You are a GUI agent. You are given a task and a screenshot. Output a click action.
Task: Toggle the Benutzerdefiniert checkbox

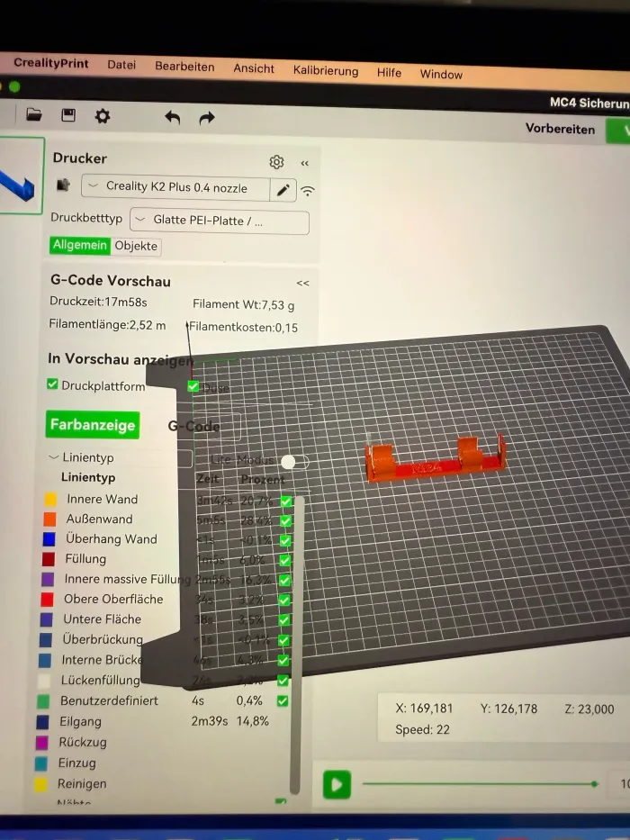(283, 700)
